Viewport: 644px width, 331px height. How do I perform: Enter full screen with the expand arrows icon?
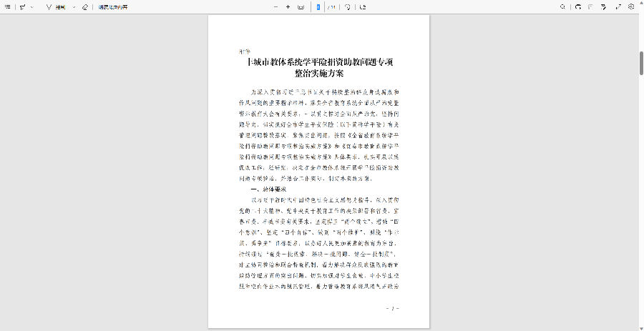pyautogui.click(x=618, y=7)
